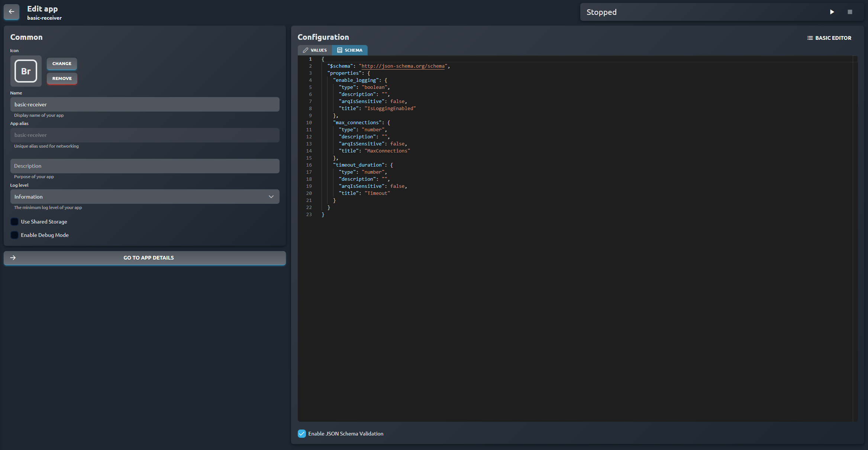Click line number 10 in gutter
Screen dimensions: 868x450
(309, 123)
